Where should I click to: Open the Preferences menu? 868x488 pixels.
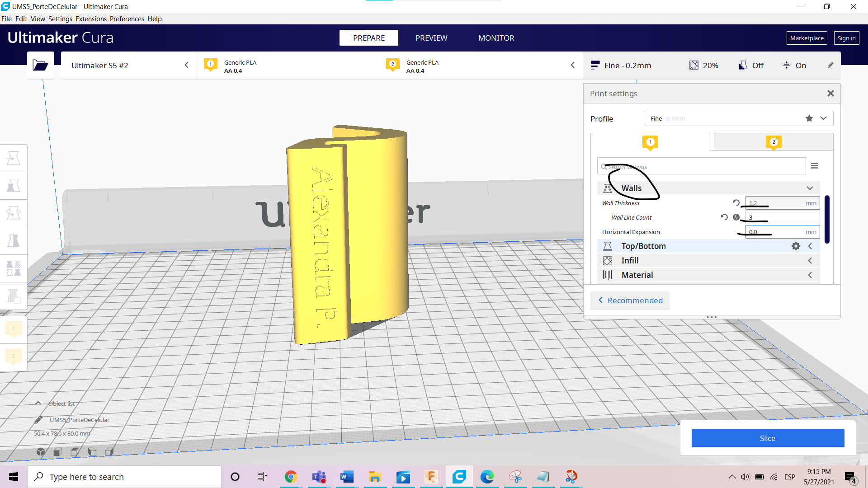point(127,19)
